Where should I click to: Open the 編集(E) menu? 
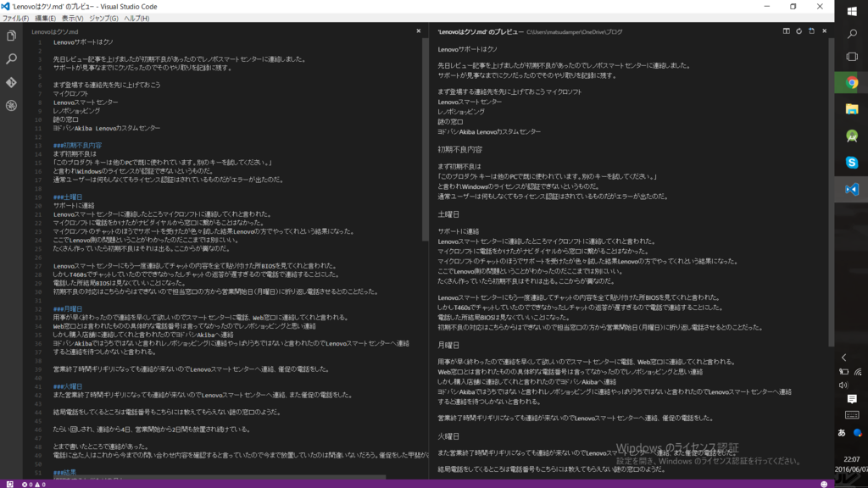coord(46,19)
